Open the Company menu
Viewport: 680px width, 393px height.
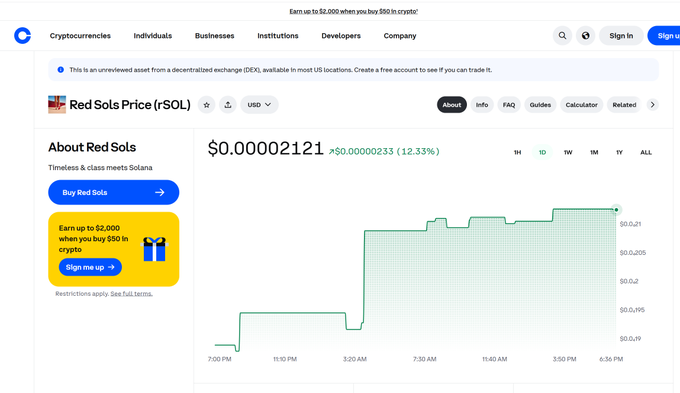[x=400, y=36]
